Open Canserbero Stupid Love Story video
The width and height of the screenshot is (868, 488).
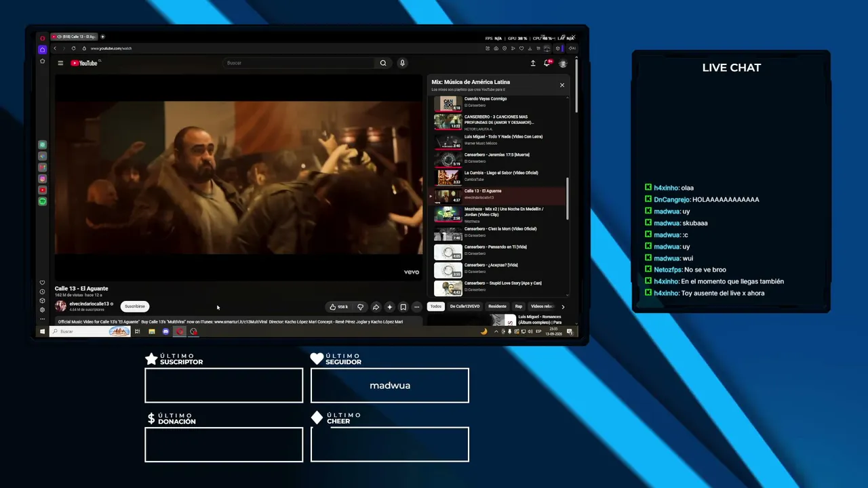coord(498,288)
